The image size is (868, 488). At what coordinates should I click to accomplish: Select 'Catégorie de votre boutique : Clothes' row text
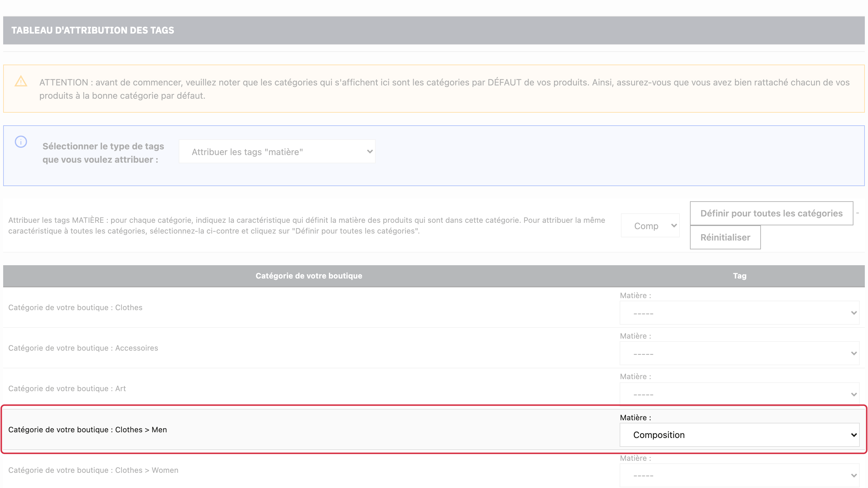(75, 307)
